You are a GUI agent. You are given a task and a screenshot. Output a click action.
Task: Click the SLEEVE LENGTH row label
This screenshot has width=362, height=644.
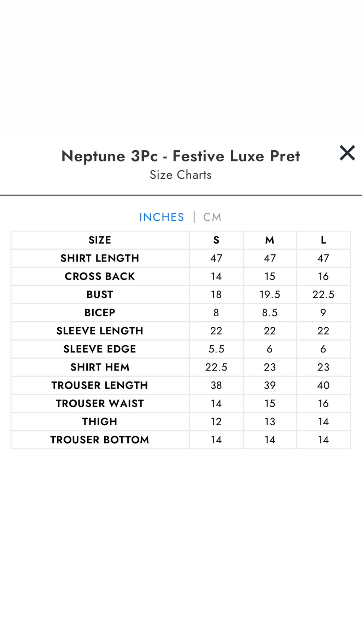coord(100,331)
